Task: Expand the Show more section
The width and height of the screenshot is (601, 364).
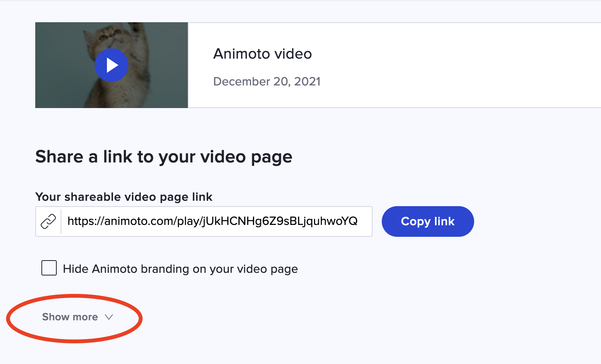Action: 77,317
